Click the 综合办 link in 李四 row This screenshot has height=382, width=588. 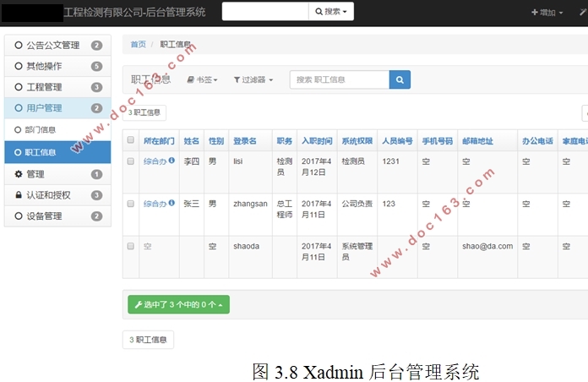coord(155,161)
